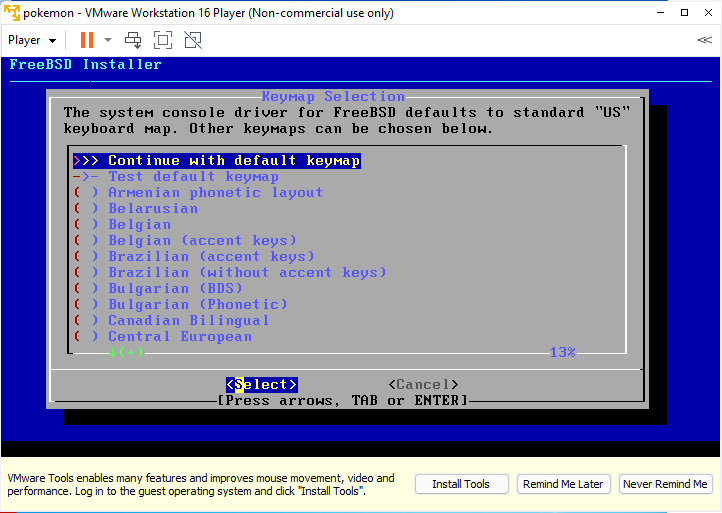Click the FreeBSD Installer heading
This screenshot has height=513, width=722.
86,64
